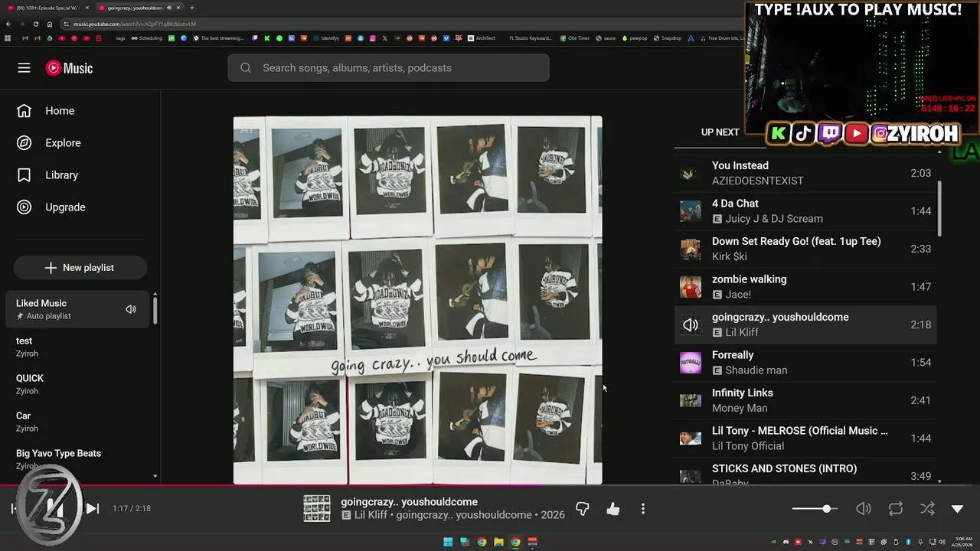Viewport: 980px width, 551px height.
Task: Play 'Forreally' by Shaudie man
Action: coord(805,363)
